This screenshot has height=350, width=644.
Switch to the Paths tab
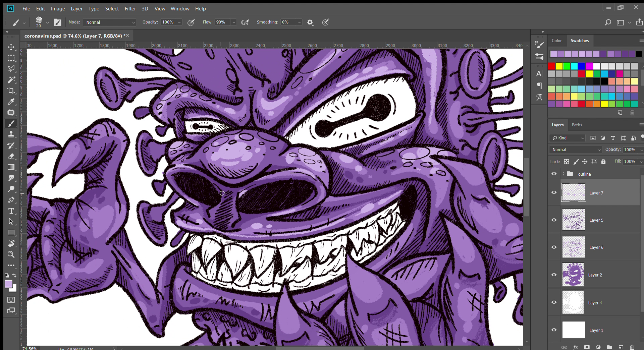(x=577, y=125)
